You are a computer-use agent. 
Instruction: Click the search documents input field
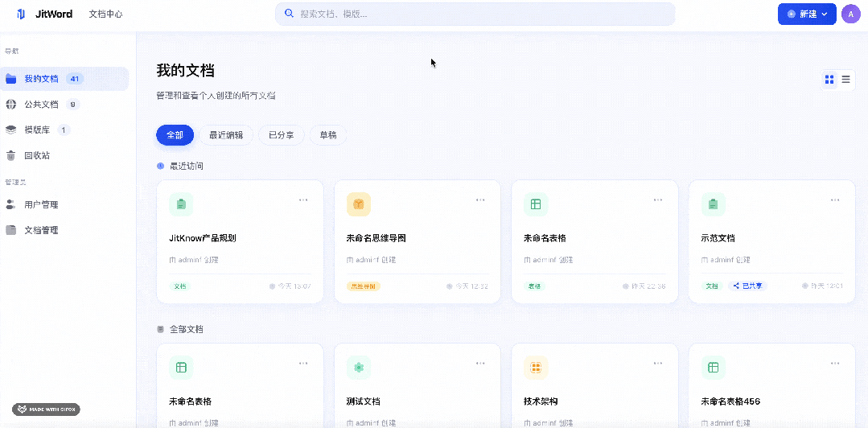475,14
